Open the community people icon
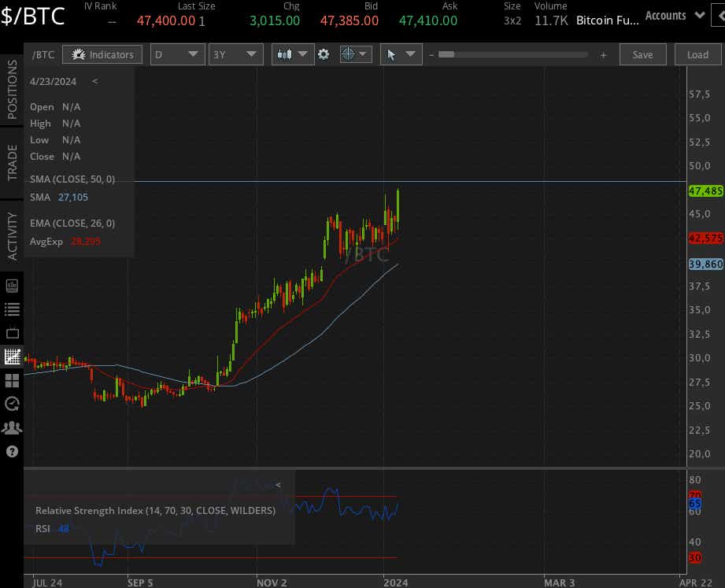Screen dimensions: 725x588 coord(12,427)
